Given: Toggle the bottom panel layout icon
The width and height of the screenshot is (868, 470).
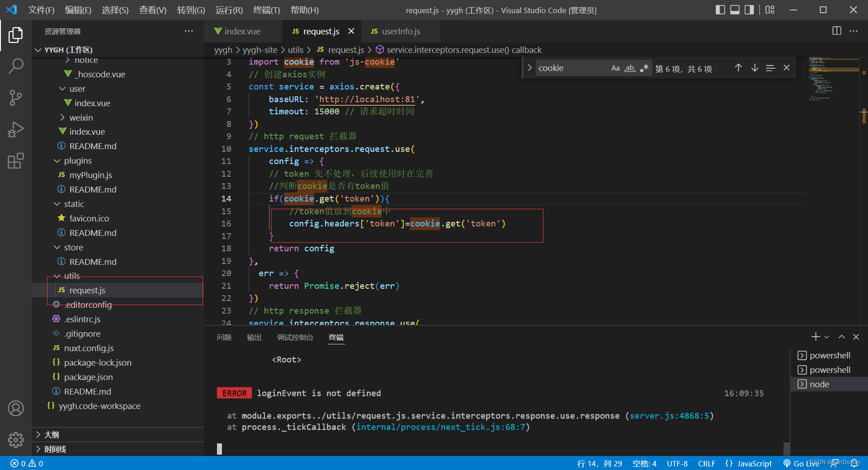Looking at the screenshot, I should pos(735,10).
